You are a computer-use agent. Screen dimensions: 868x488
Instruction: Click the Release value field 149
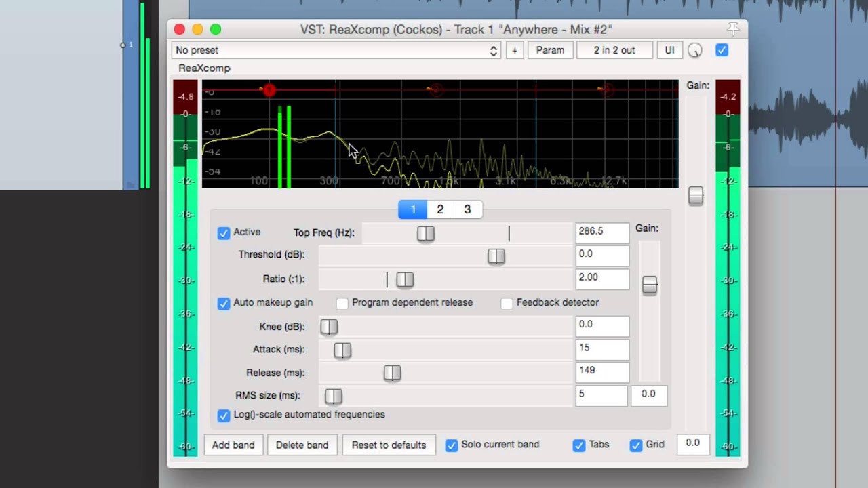[x=602, y=371]
